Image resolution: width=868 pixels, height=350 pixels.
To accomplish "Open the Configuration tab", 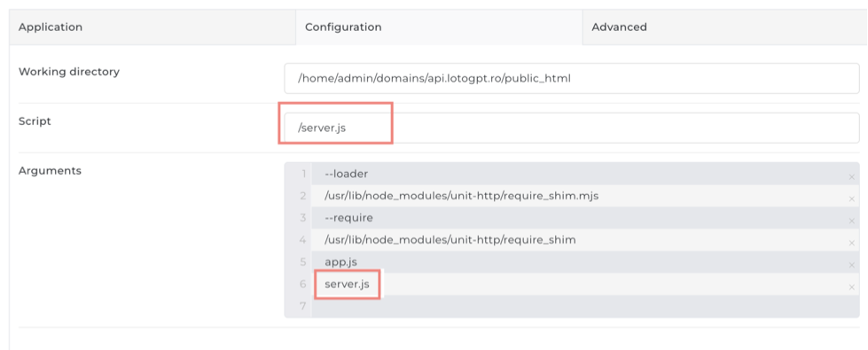I will [439, 27].
